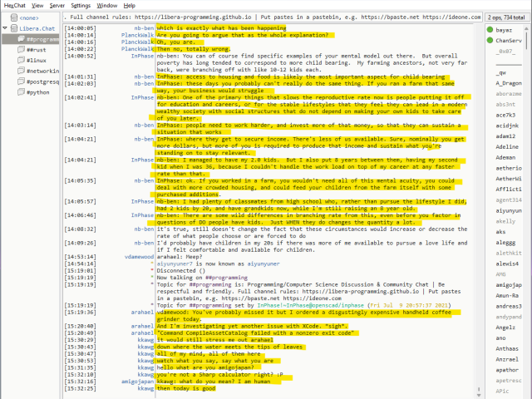Open the Settings menu
The image size is (532, 399).
[81, 5]
